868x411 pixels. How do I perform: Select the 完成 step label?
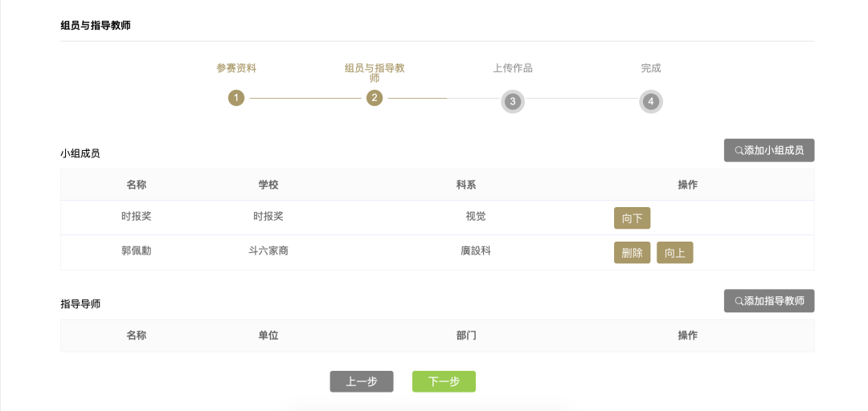651,68
